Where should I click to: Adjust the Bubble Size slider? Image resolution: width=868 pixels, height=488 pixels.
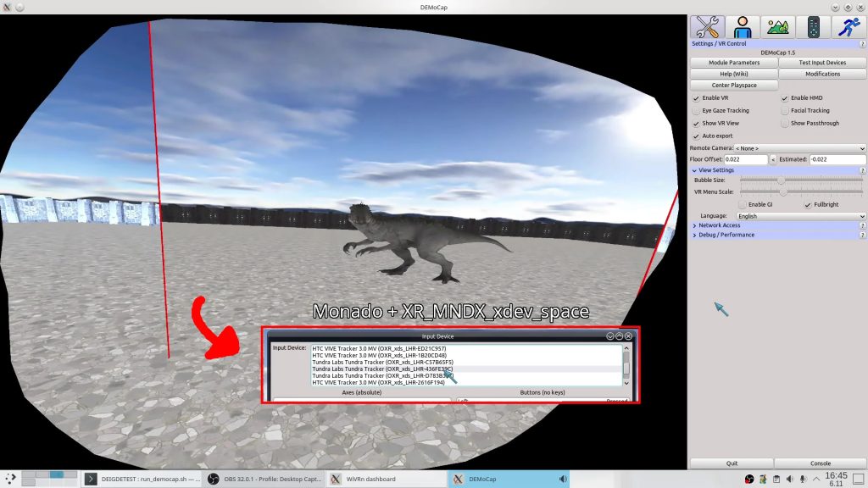tap(782, 180)
